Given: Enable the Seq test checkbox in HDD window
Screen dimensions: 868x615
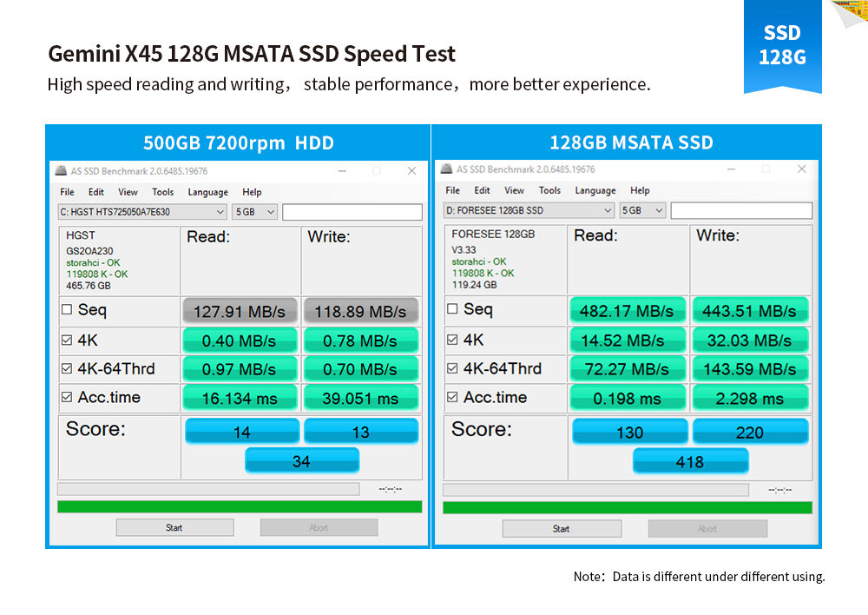Looking at the screenshot, I should pos(67,309).
